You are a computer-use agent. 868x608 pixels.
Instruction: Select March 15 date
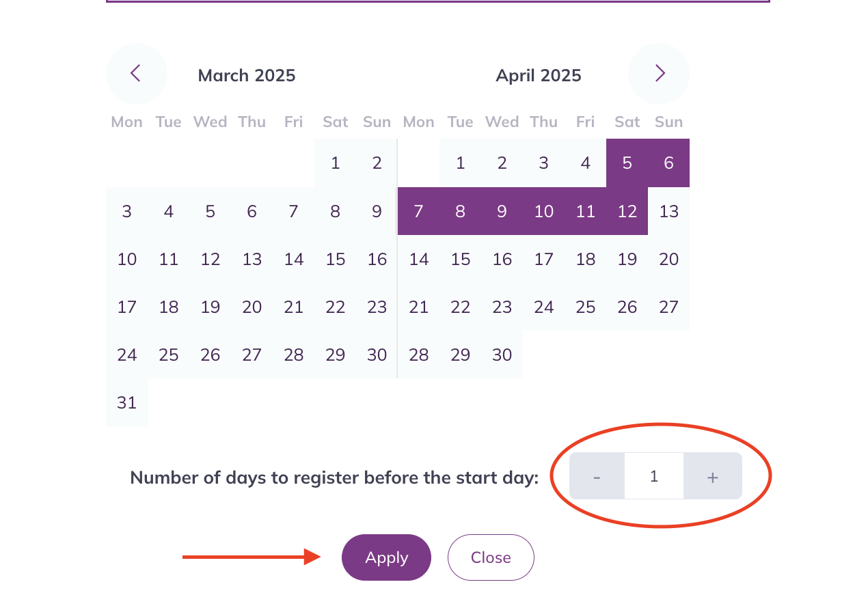pos(335,259)
